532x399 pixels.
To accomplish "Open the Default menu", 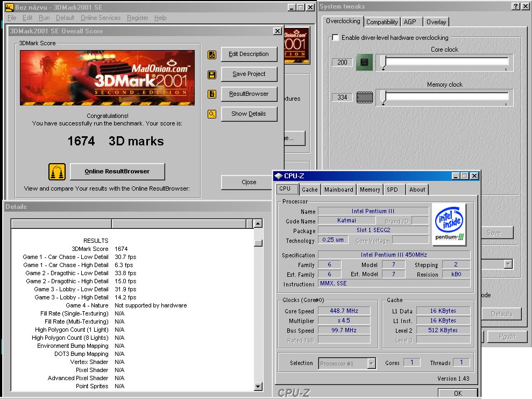I will [x=65, y=18].
